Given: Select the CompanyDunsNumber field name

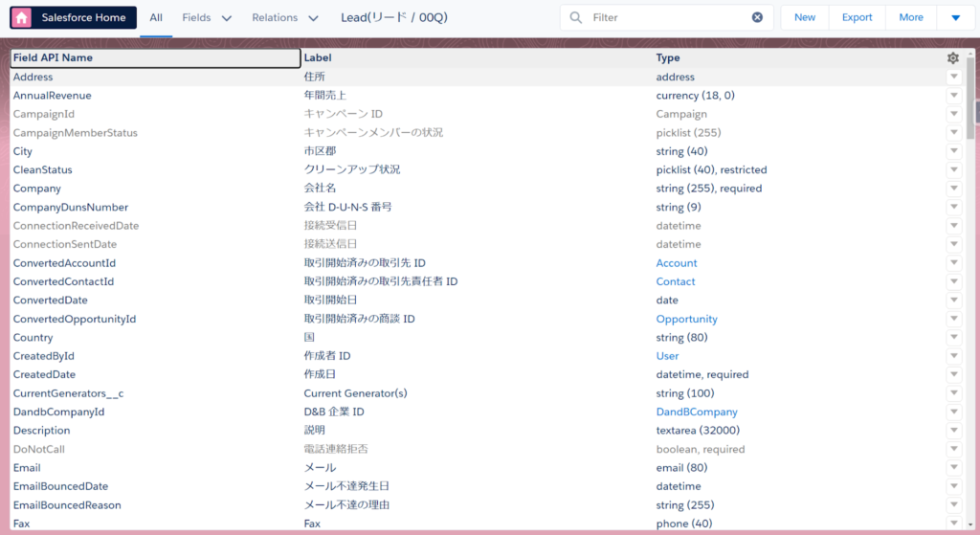Looking at the screenshot, I should (x=71, y=207).
